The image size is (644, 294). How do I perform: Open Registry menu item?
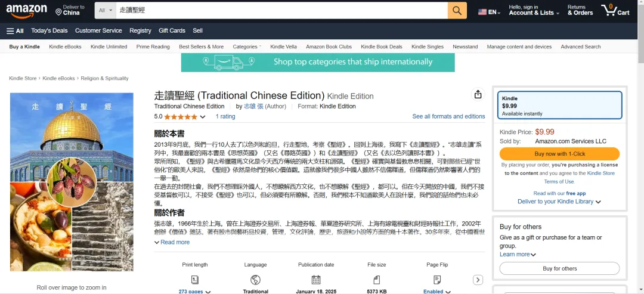click(x=141, y=31)
